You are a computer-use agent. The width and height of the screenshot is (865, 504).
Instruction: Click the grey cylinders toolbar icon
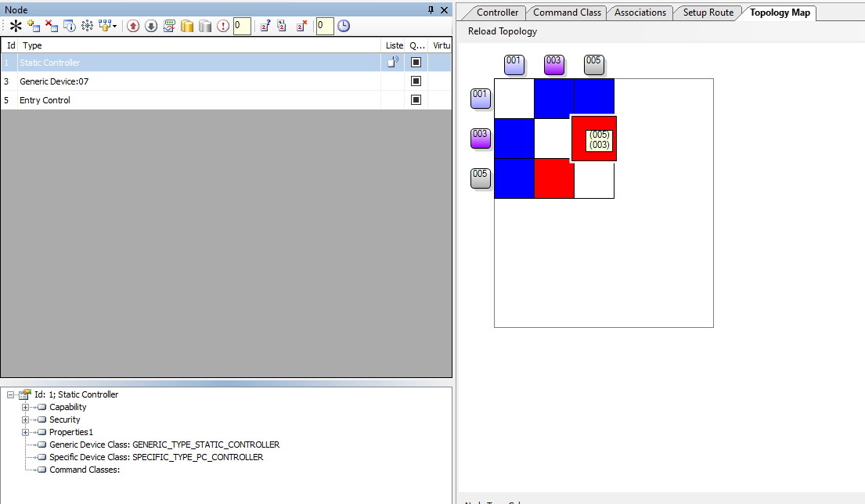point(205,26)
